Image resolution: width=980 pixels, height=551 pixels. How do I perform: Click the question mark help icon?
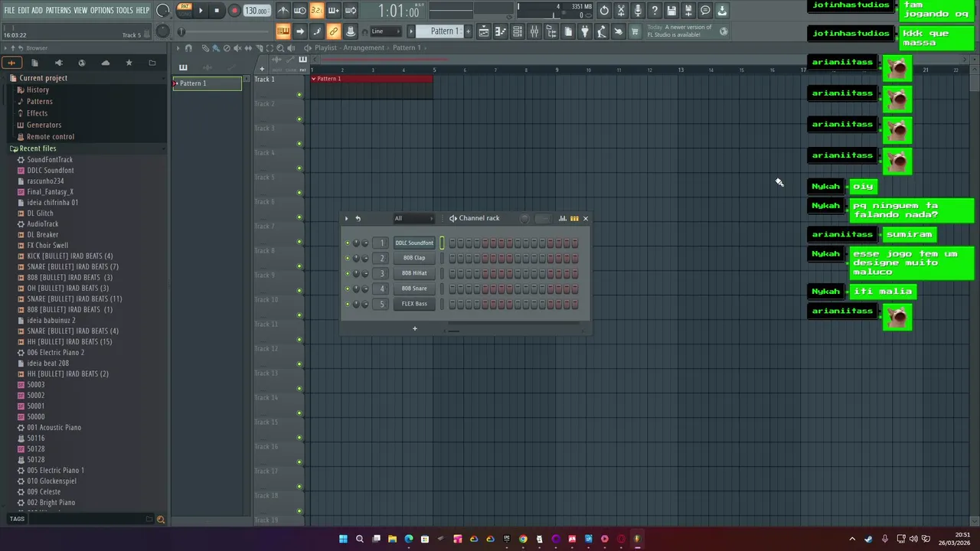coord(655,11)
